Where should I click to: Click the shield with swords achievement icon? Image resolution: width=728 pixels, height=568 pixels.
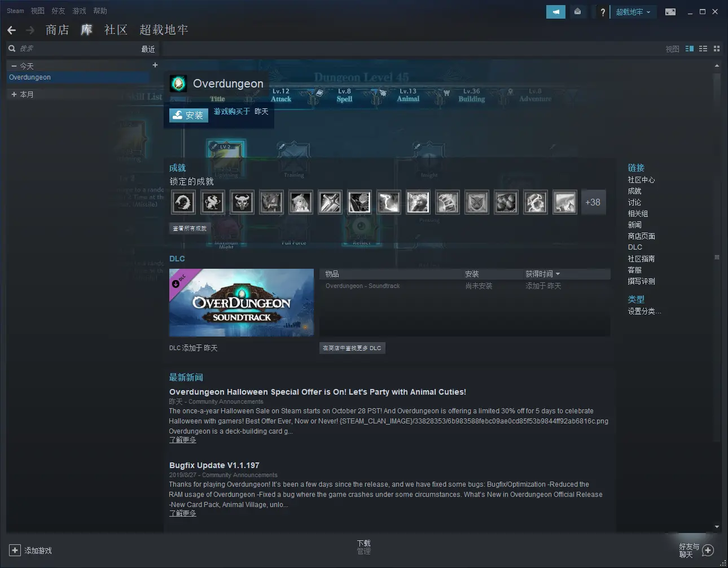coord(476,202)
